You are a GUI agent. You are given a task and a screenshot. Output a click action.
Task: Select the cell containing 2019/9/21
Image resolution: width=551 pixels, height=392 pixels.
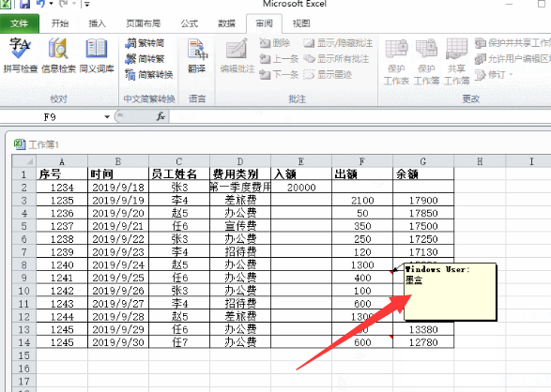118,226
